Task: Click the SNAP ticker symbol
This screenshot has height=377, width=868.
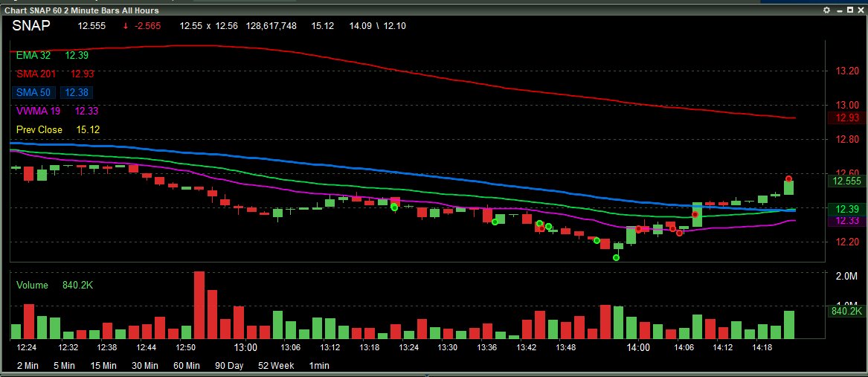Action: 31,25
